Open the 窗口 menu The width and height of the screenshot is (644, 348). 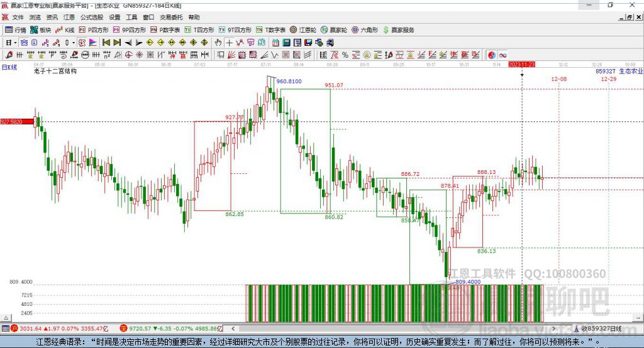pyautogui.click(x=148, y=17)
